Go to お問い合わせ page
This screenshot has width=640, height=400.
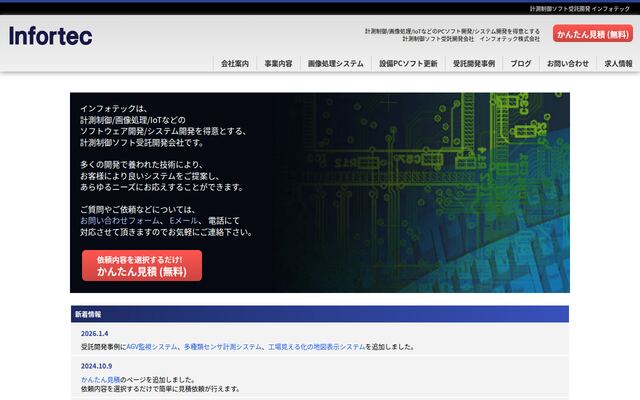568,64
